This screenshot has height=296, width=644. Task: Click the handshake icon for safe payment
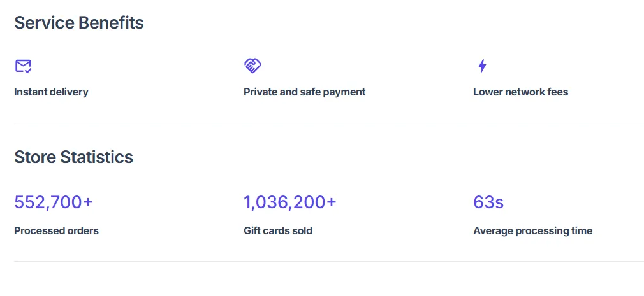click(x=252, y=66)
